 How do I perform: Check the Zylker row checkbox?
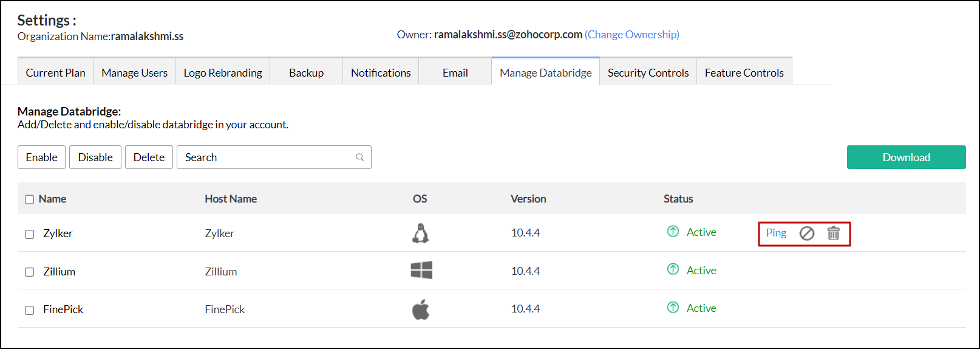click(x=29, y=234)
